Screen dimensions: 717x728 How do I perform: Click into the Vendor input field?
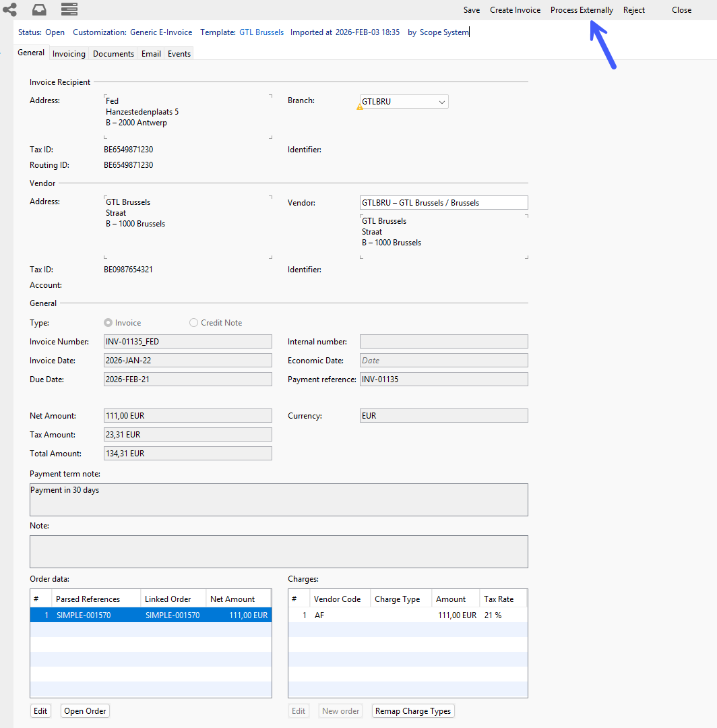pos(443,203)
